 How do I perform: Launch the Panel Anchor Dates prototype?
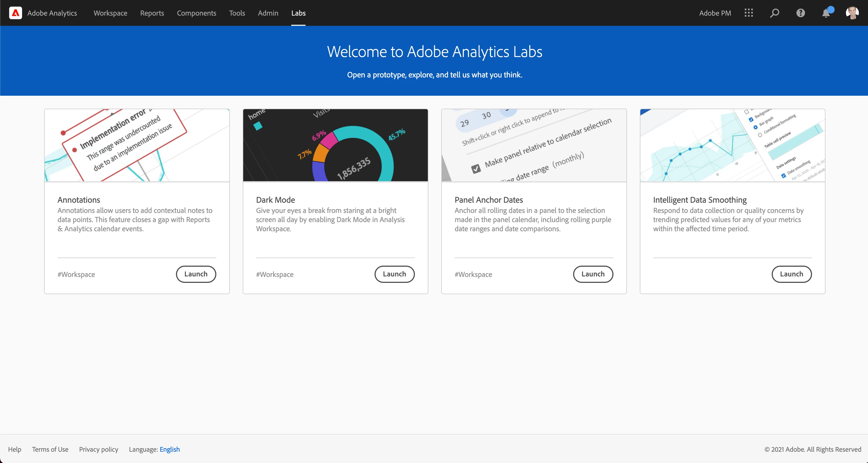[593, 274]
